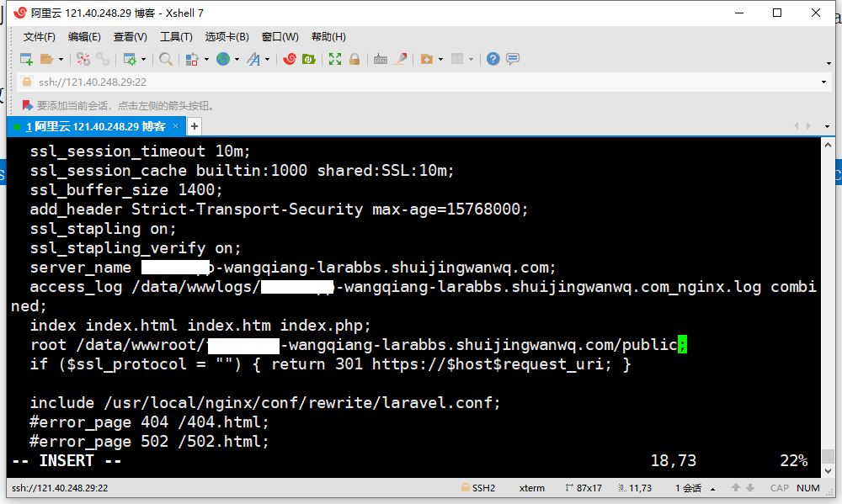Click the keyboard Key Mapping icon

pyautogui.click(x=381, y=59)
